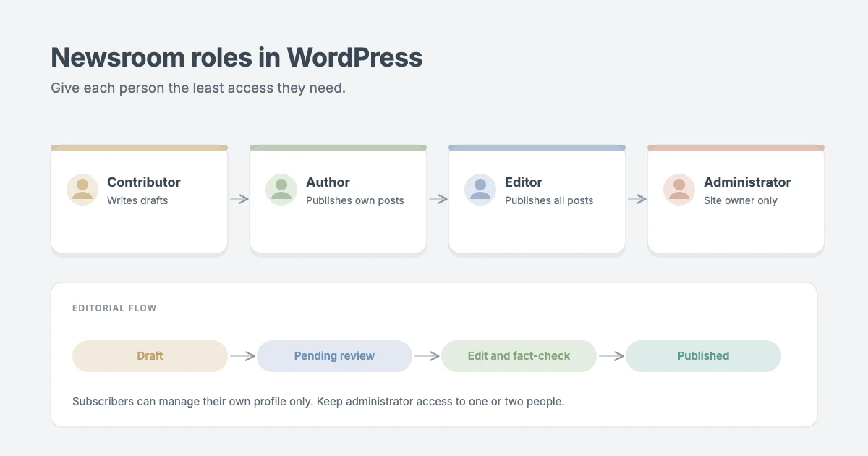Viewport: 868px width, 456px height.
Task: Click the 'Publishes own posts' description
Action: [x=355, y=200]
